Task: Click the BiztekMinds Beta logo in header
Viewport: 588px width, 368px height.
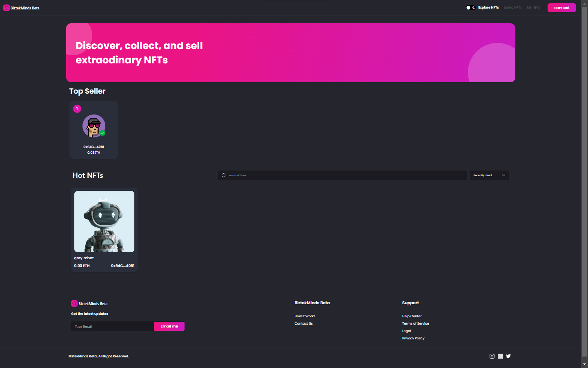Action: [x=22, y=8]
